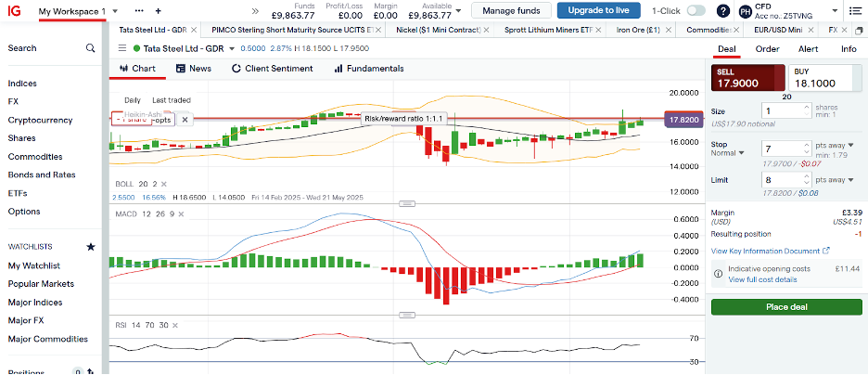The height and width of the screenshot is (375, 868).
Task: Open Tata Steel Ltd - GDR market dropdown
Action: (x=232, y=49)
